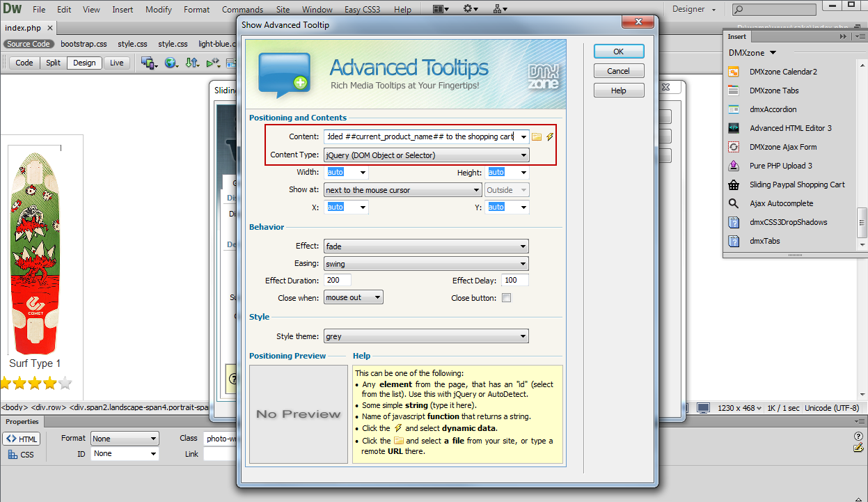Open the Modify menu
Image resolution: width=868 pixels, height=502 pixels.
point(159,10)
